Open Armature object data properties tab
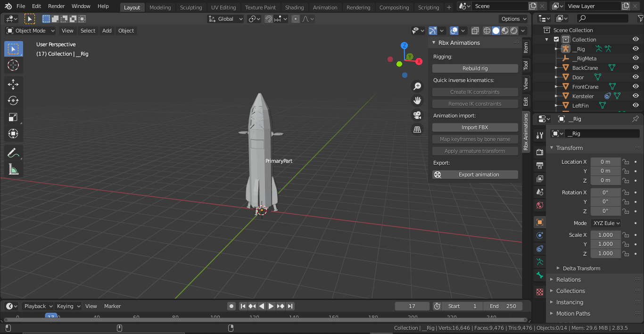Screen dimensions: 644x334 click(540, 262)
